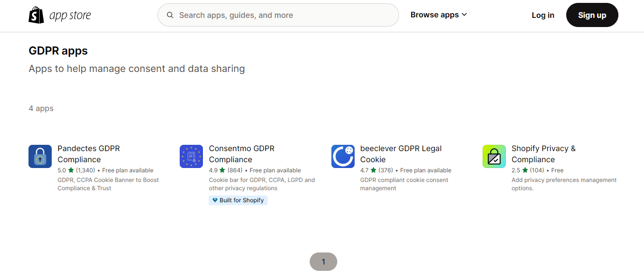
Task: Open the Log in link
Action: point(543,15)
